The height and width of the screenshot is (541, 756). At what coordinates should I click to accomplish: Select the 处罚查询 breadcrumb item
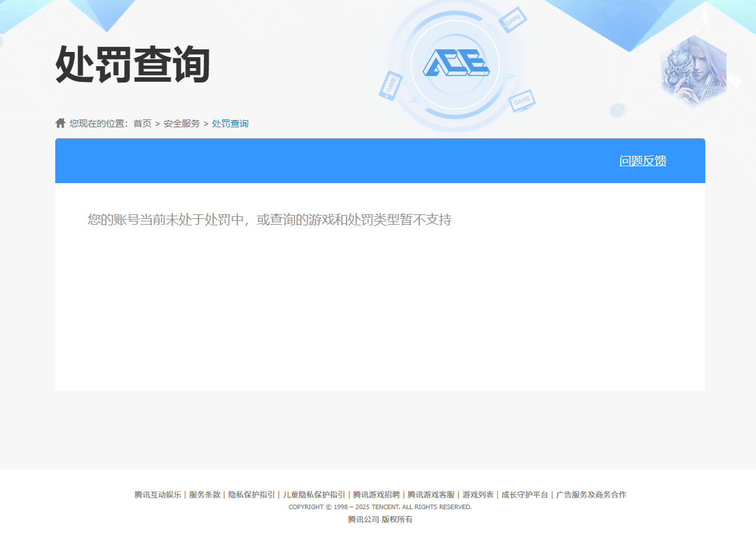pyautogui.click(x=229, y=123)
